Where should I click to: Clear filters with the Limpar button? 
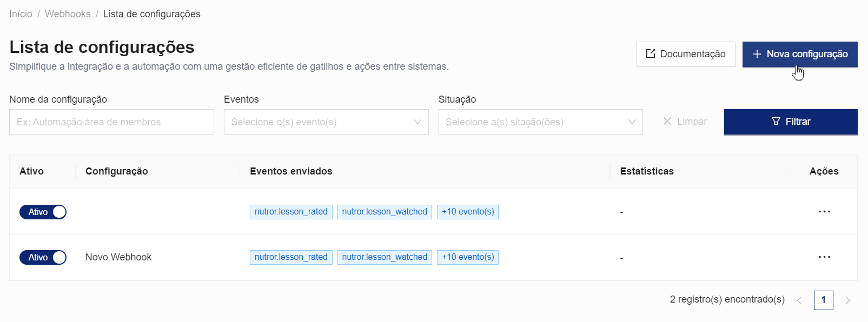[685, 122]
